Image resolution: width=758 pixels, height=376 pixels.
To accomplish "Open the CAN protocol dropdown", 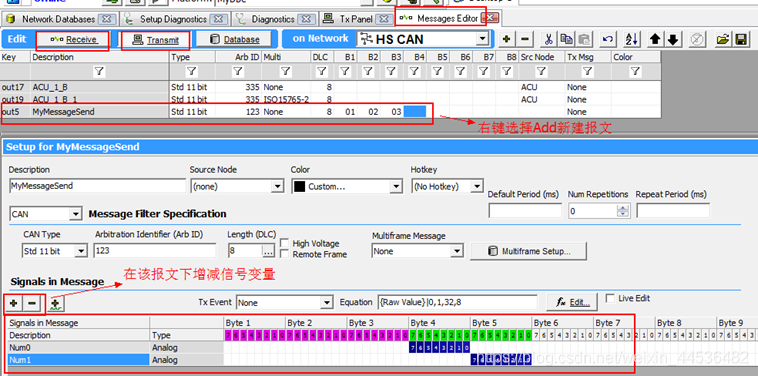I will (x=75, y=214).
